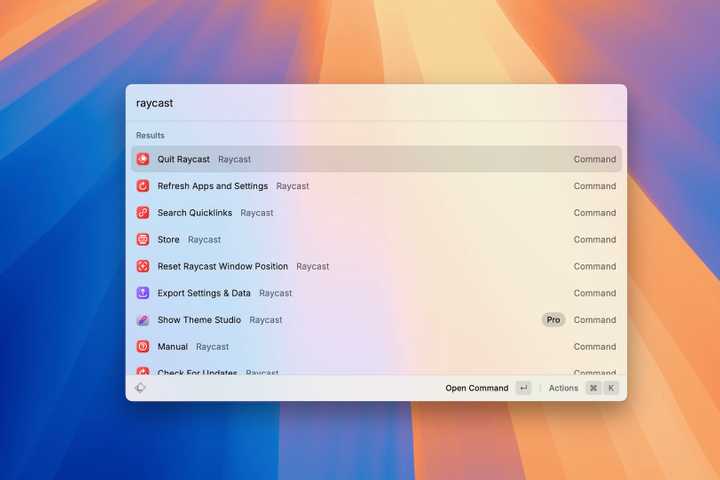The width and height of the screenshot is (720, 480).
Task: Select Export Settings & Data result
Action: pyautogui.click(x=204, y=293)
